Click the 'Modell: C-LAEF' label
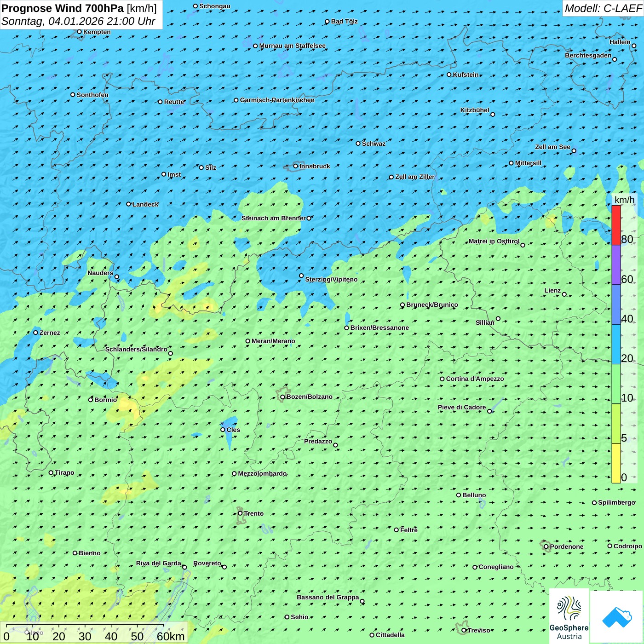Viewport: 644px width, 644px height. tap(603, 8)
